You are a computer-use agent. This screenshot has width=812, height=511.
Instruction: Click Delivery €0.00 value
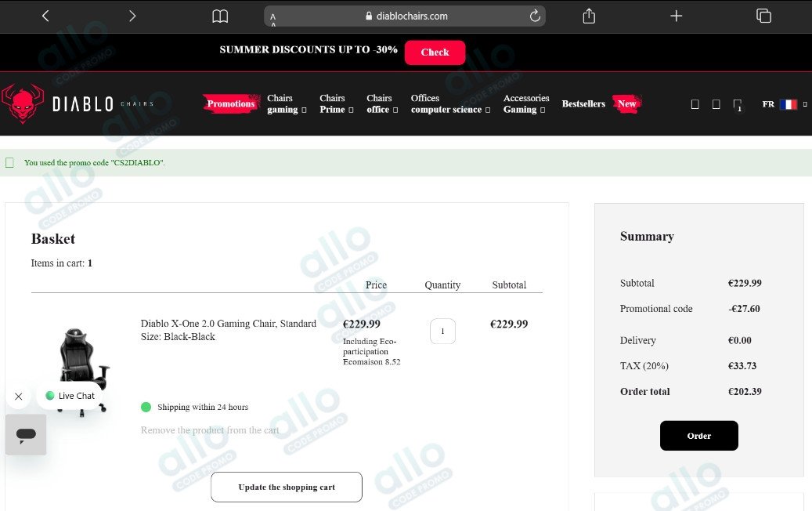coord(739,340)
